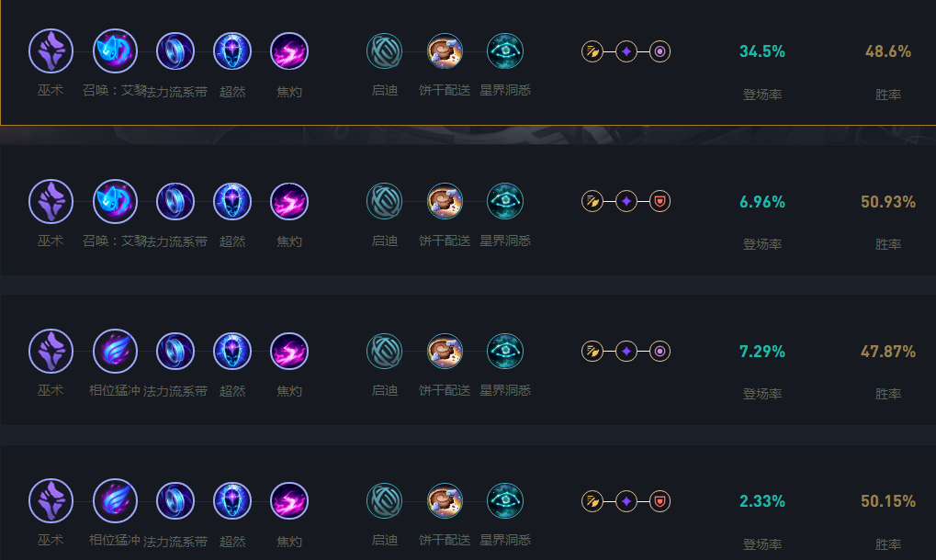Click 启迪 tree icon in 6.96% row

pyautogui.click(x=385, y=202)
